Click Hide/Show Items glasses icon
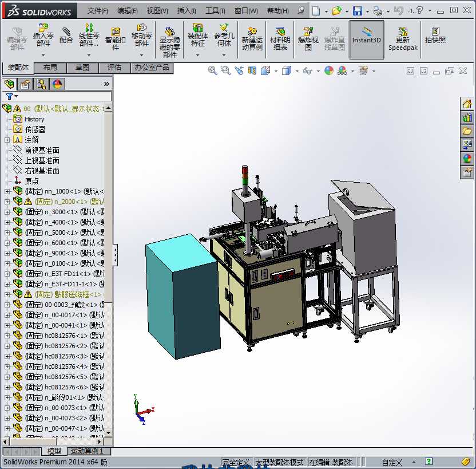476x469 pixels. pyautogui.click(x=308, y=71)
